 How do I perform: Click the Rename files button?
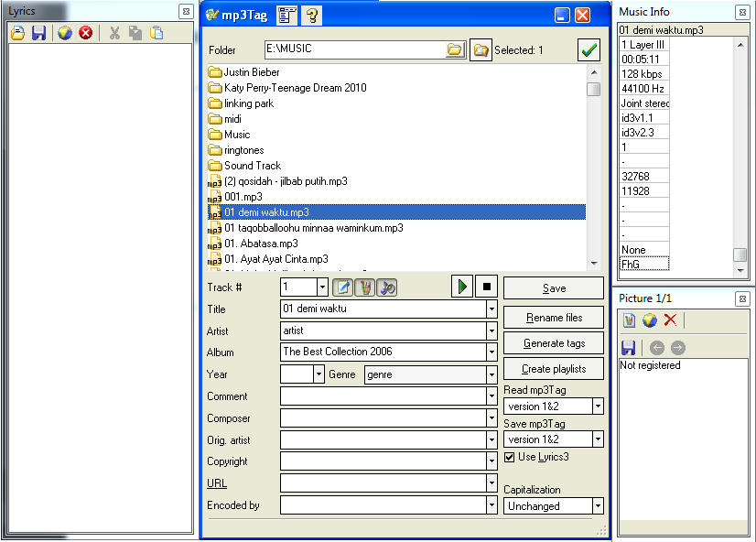[x=554, y=318]
